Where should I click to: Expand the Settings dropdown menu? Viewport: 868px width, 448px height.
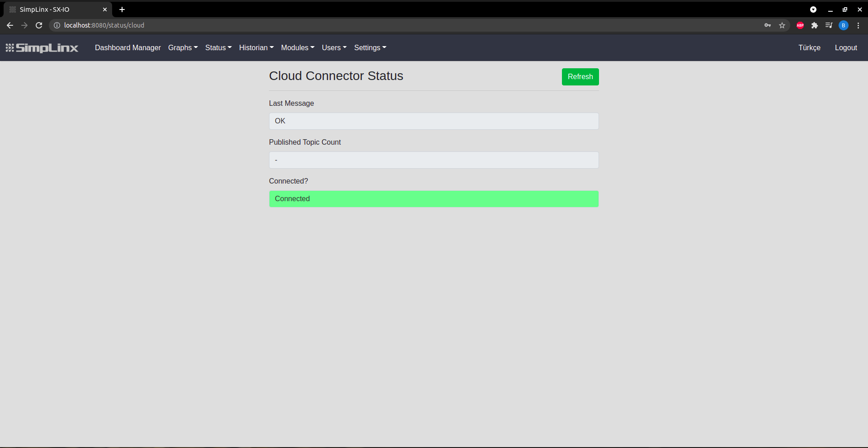click(x=370, y=48)
